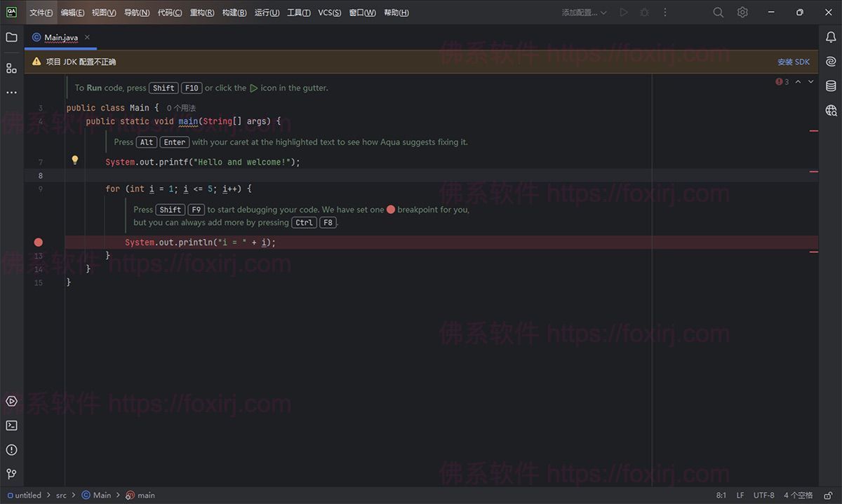This screenshot has height=504, width=842.
Task: Open the Version Control tool window
Action: pos(11,474)
